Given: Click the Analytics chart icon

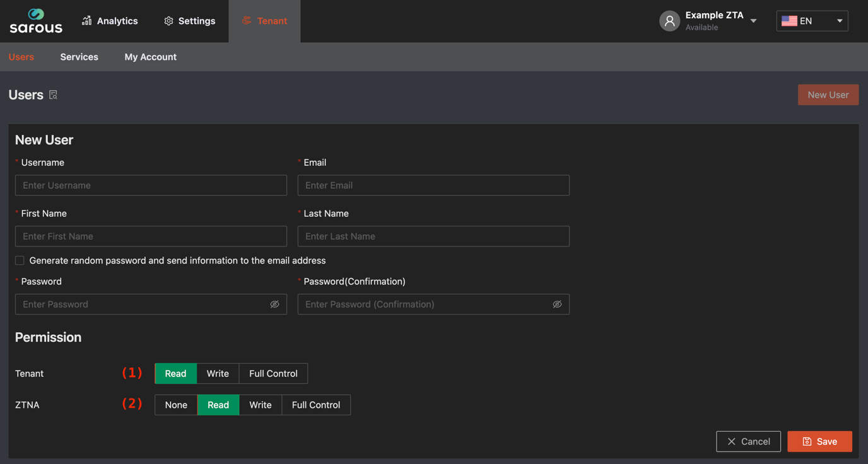Looking at the screenshot, I should pyautogui.click(x=86, y=21).
